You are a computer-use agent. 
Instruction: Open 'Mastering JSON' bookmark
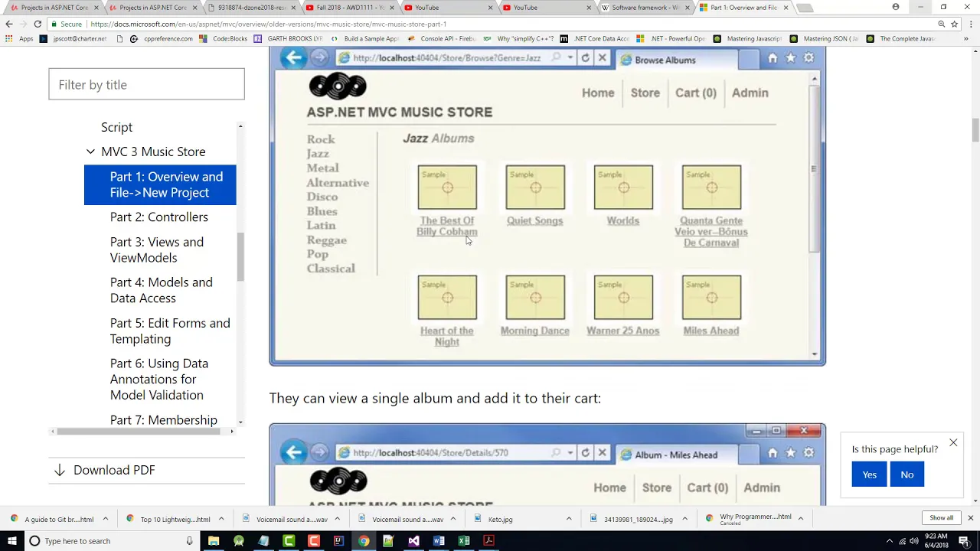(825, 38)
